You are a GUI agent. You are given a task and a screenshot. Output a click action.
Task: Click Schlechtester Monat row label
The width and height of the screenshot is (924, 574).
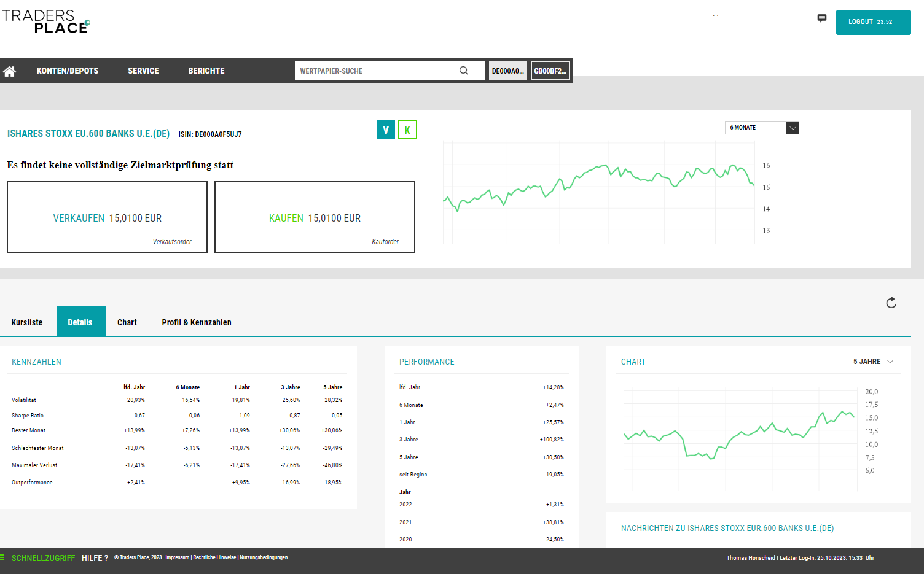pyautogui.click(x=37, y=448)
